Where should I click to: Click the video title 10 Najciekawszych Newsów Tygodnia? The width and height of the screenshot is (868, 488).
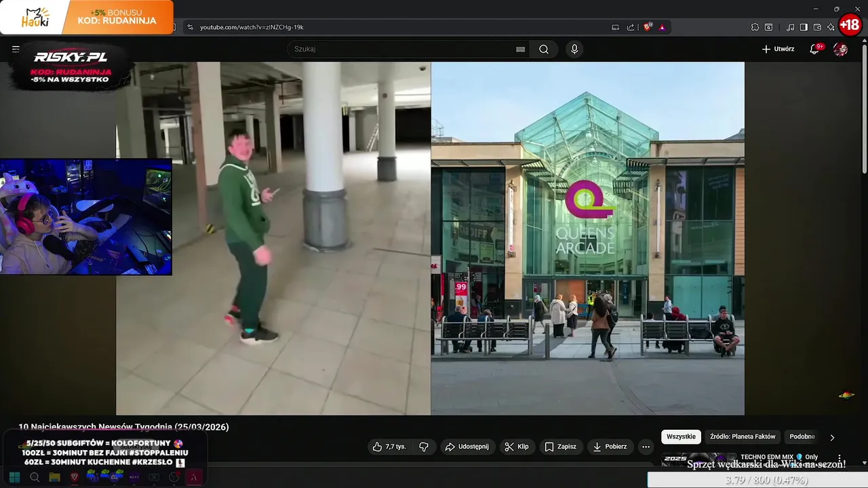click(x=123, y=427)
